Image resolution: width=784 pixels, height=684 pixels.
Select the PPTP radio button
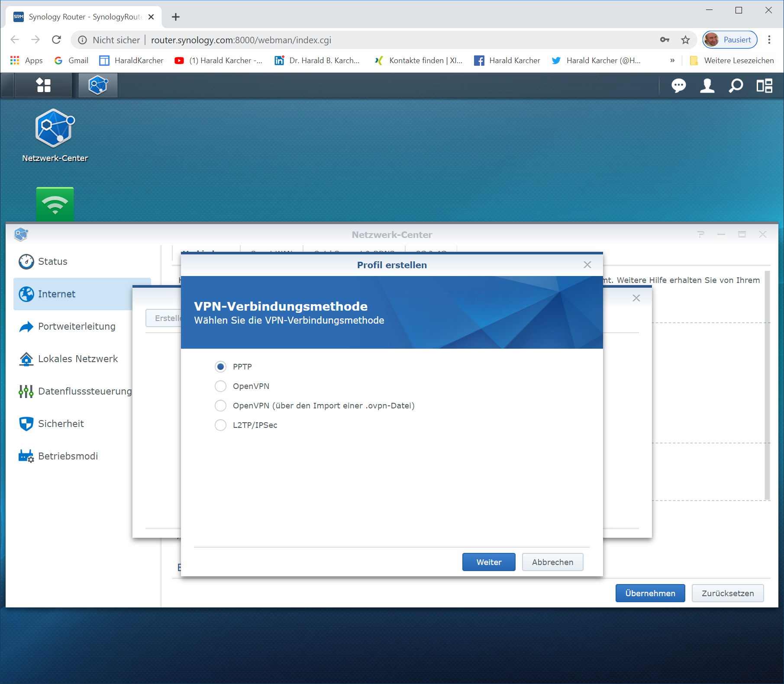221,367
